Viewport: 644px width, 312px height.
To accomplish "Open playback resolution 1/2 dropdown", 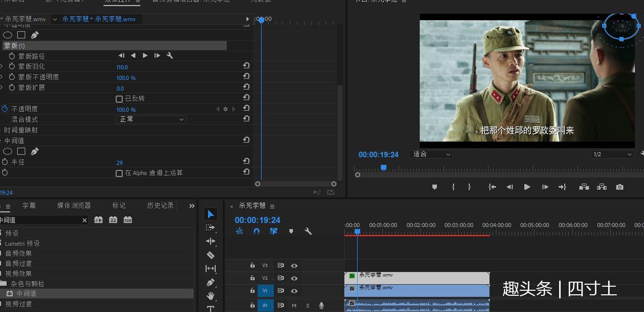I will [612, 154].
